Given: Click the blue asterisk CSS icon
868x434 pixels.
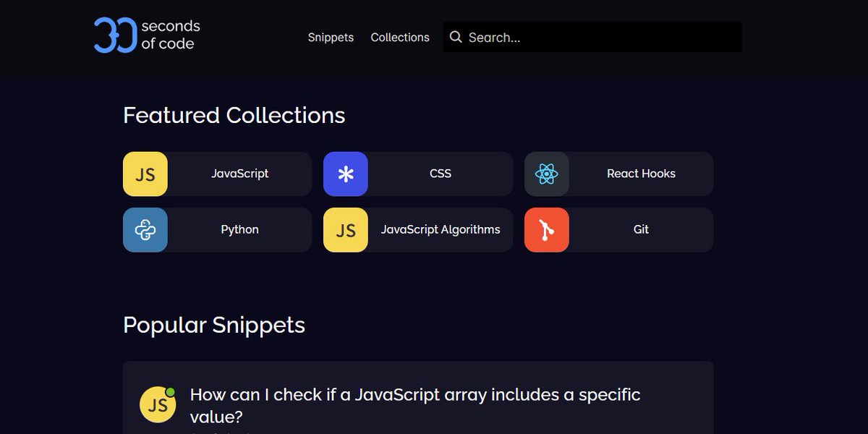Looking at the screenshot, I should [346, 174].
